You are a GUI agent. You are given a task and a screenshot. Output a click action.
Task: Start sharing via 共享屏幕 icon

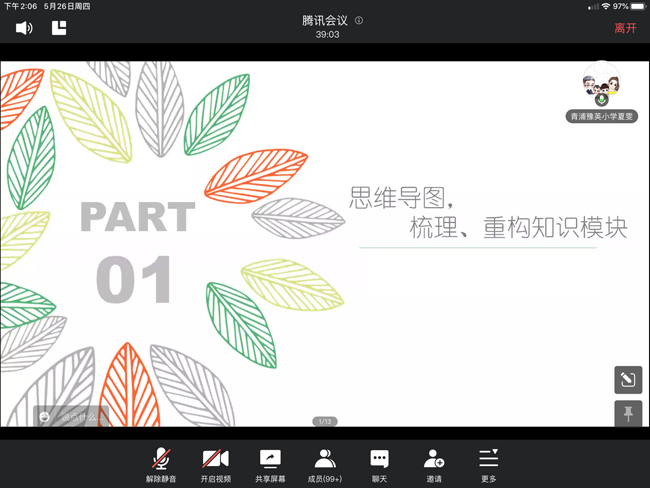[270, 464]
